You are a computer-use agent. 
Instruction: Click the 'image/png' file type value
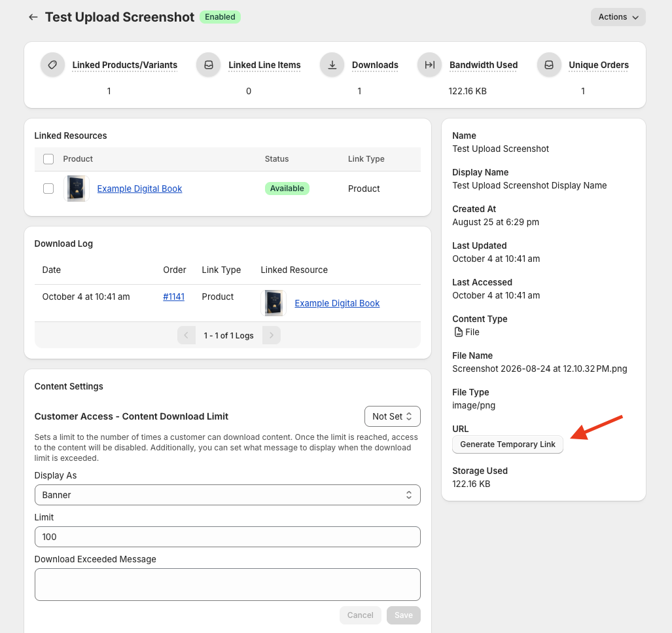474,405
